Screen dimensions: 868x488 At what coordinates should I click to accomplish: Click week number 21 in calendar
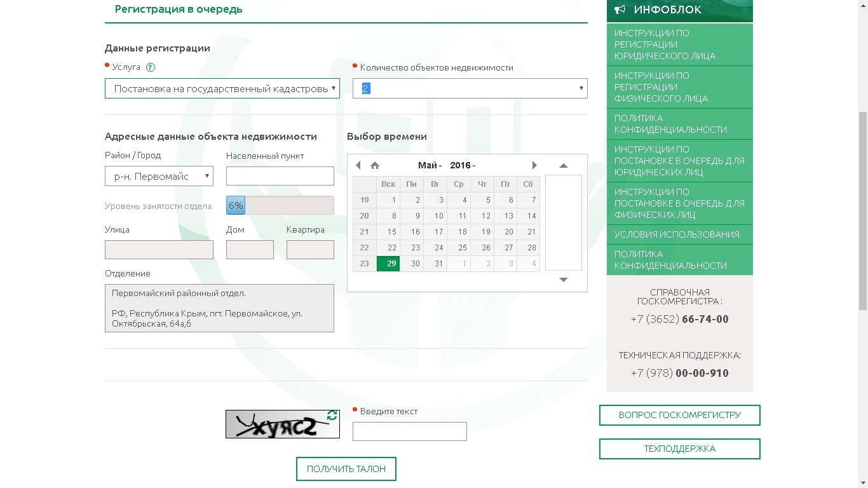(x=365, y=232)
